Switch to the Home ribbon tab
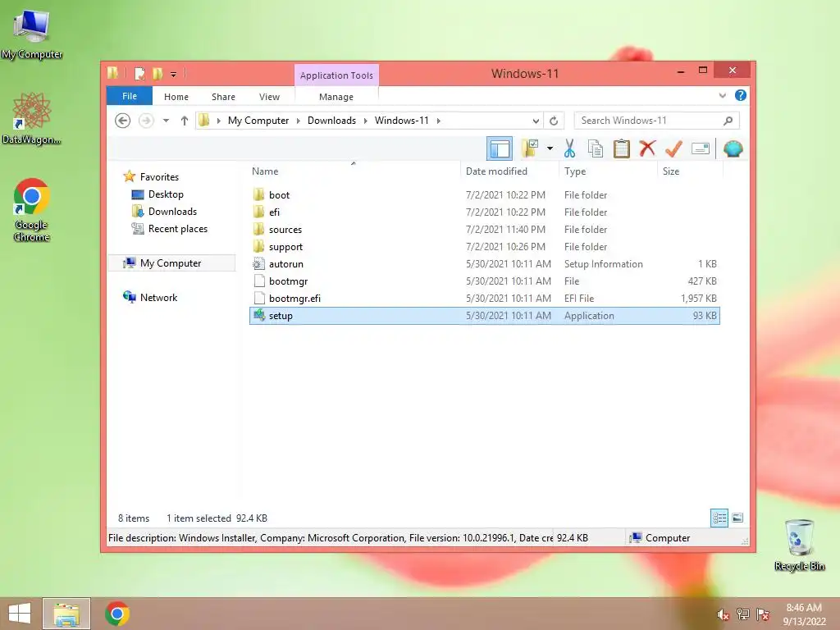The width and height of the screenshot is (840, 630). point(176,97)
